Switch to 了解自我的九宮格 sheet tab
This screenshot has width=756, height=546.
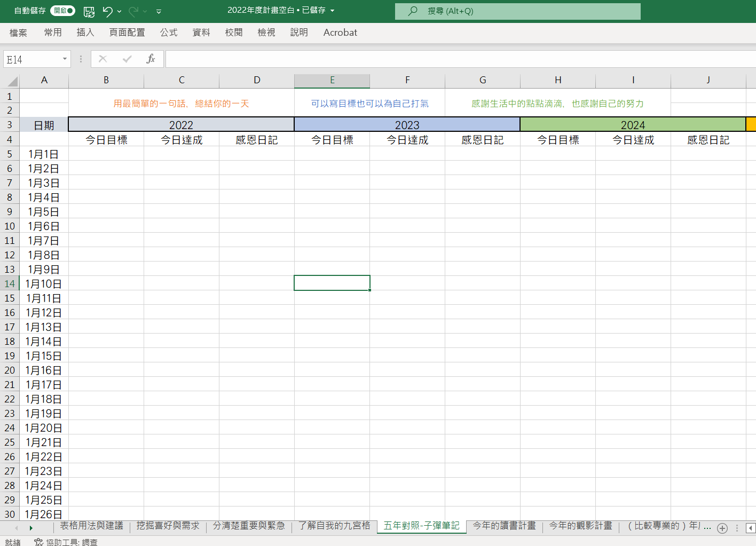(x=334, y=526)
